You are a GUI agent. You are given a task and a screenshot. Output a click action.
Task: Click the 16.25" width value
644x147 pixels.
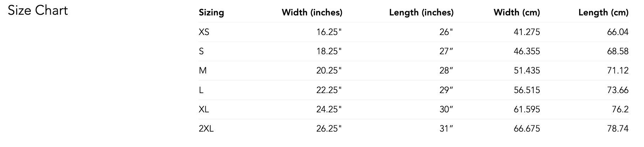(x=329, y=32)
